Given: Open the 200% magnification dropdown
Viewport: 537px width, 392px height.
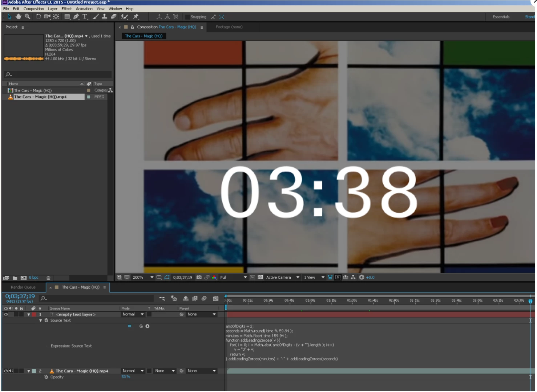Looking at the screenshot, I should tap(143, 277).
